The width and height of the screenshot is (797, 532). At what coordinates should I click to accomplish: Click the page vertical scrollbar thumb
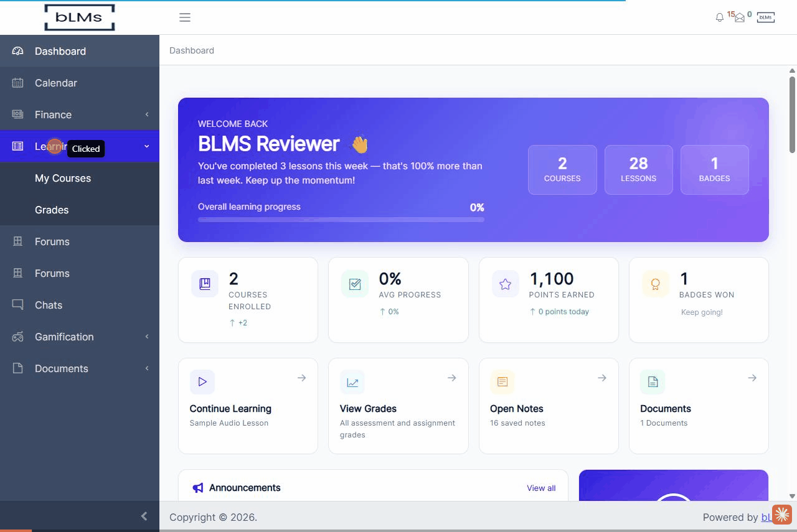792,114
